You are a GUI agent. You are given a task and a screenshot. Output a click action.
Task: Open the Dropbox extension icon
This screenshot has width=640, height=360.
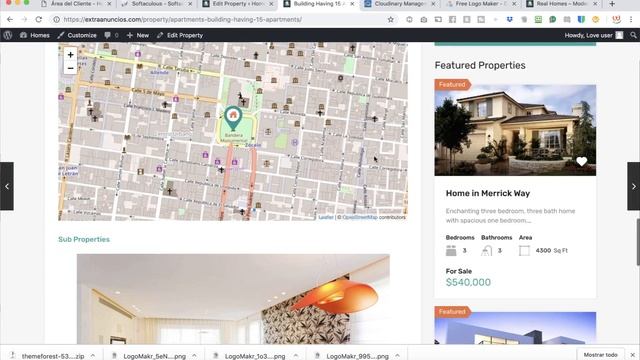(x=509, y=20)
